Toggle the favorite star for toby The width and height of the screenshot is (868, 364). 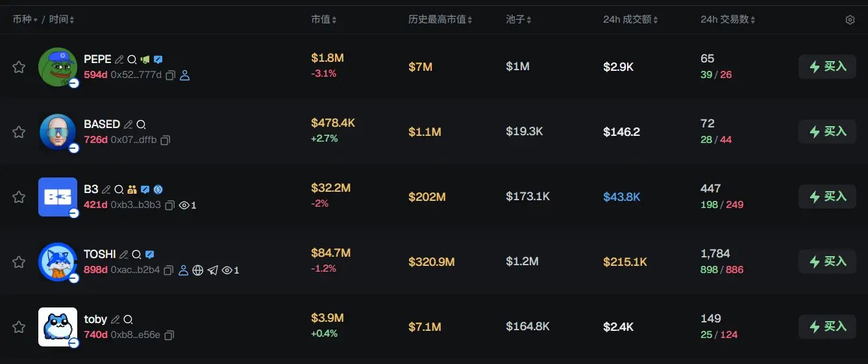19,327
